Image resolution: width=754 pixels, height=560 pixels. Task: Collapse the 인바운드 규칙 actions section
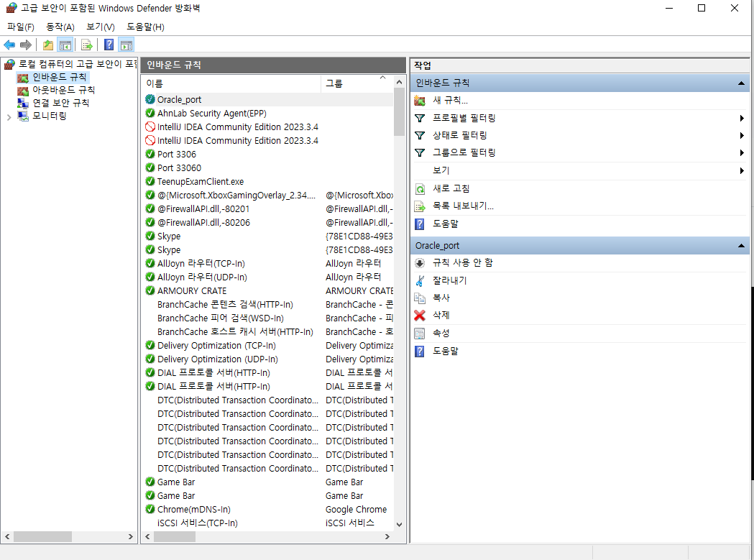point(741,83)
